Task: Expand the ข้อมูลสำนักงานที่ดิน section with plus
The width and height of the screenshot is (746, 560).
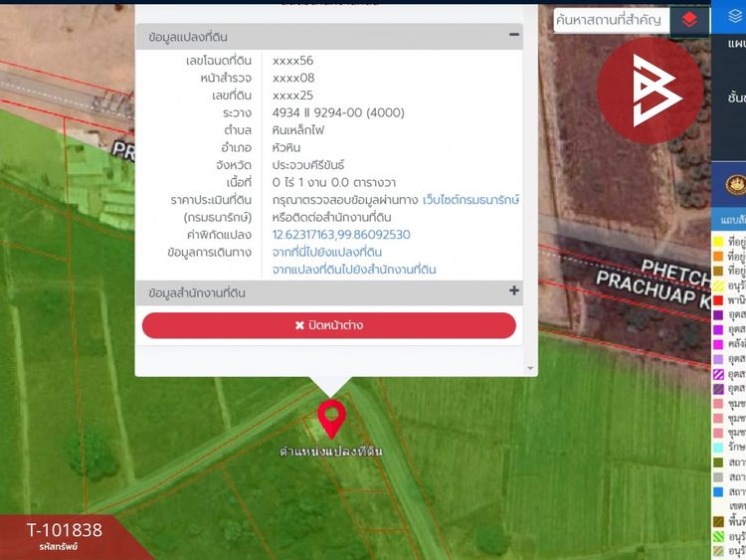Action: (514, 291)
